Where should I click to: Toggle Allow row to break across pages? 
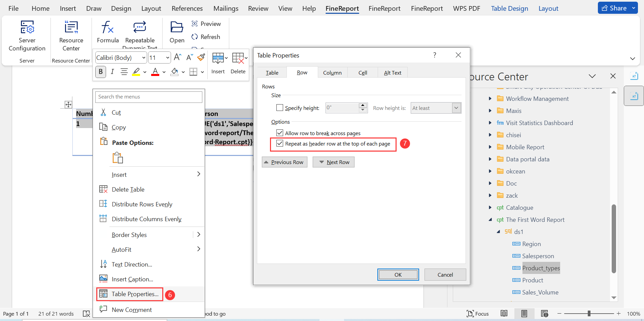pyautogui.click(x=280, y=133)
